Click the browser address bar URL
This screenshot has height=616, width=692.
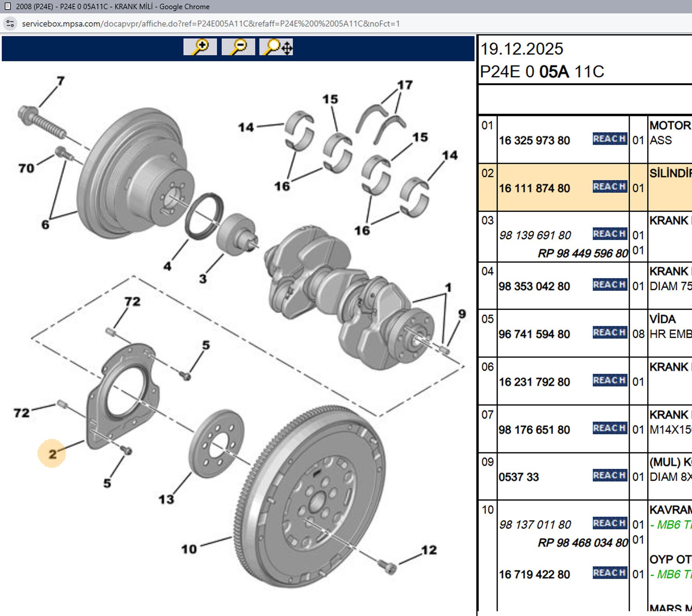[x=210, y=24]
